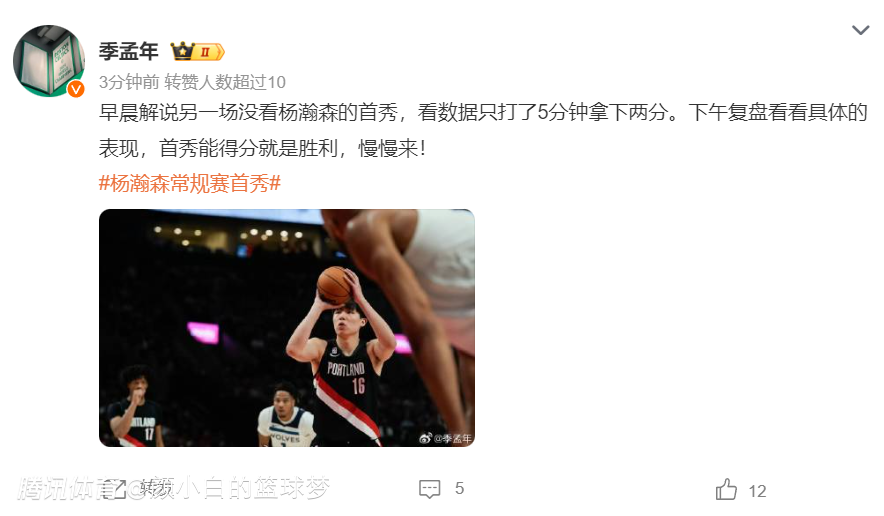Open the post options chevron menu

point(860,30)
